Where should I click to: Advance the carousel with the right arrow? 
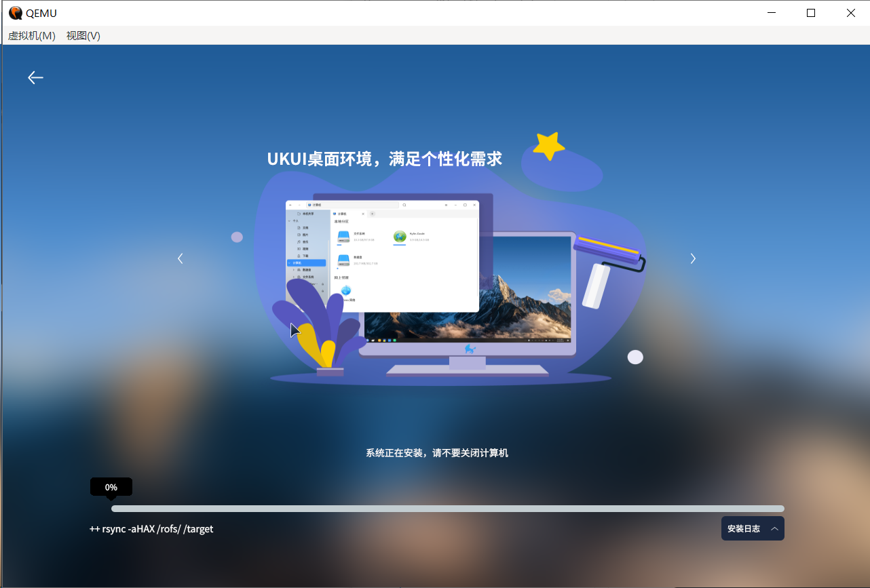click(x=693, y=258)
